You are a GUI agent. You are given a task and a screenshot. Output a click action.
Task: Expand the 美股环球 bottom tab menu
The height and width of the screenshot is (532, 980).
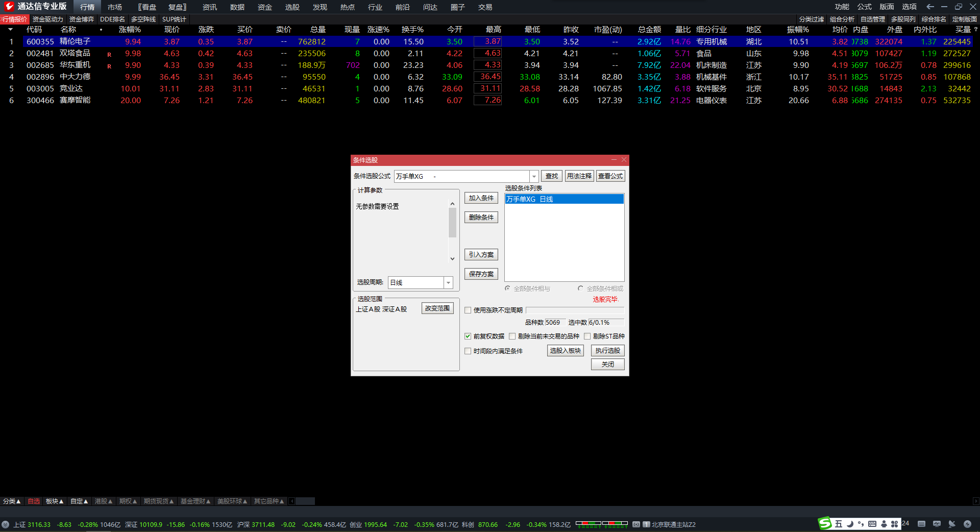232,501
